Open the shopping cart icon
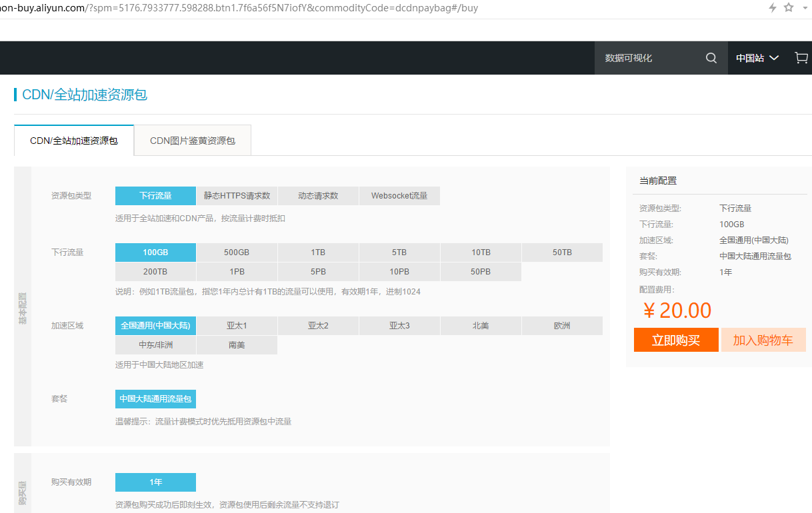 pyautogui.click(x=801, y=58)
